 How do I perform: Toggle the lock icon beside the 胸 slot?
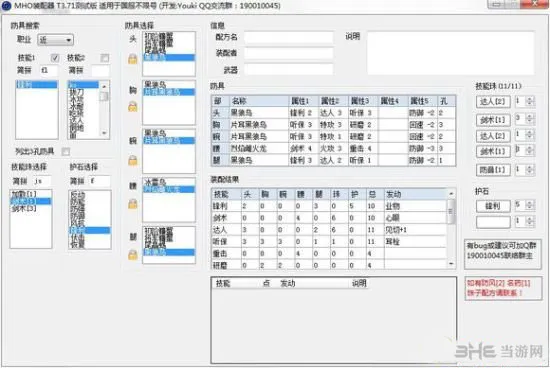click(133, 106)
